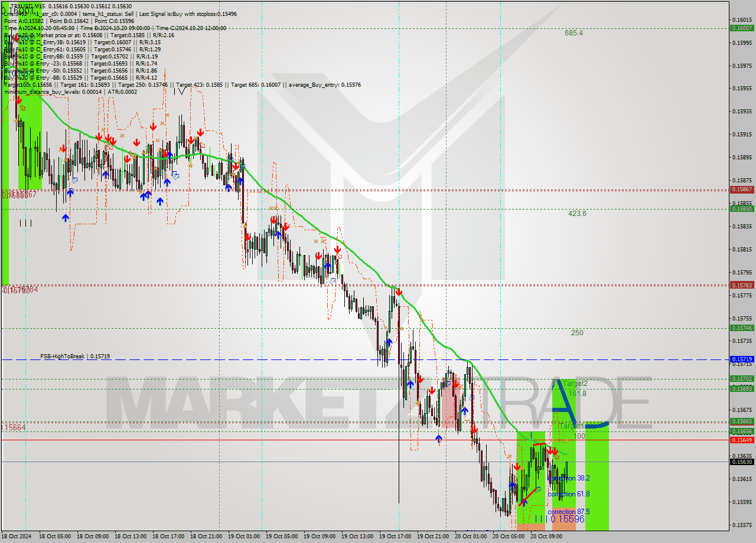Viewport: 756px width, 543px height.
Task: Click the average_Buy_entry 0.15576 text
Action: pos(324,85)
